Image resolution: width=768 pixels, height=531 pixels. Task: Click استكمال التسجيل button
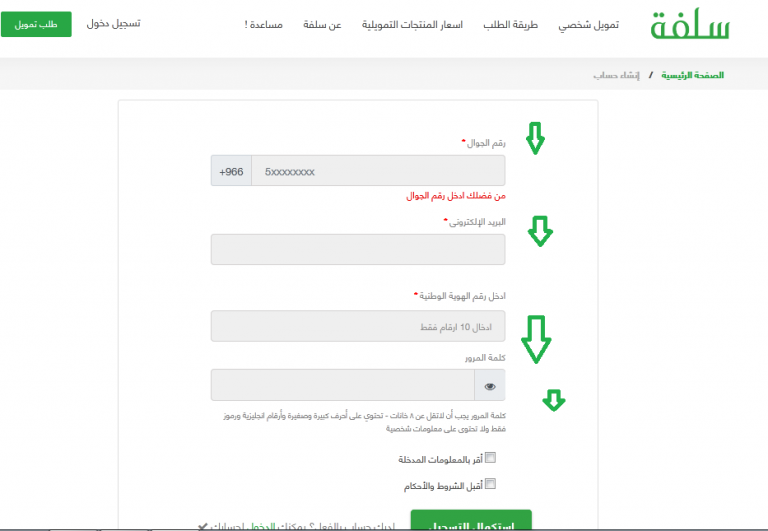(471, 520)
